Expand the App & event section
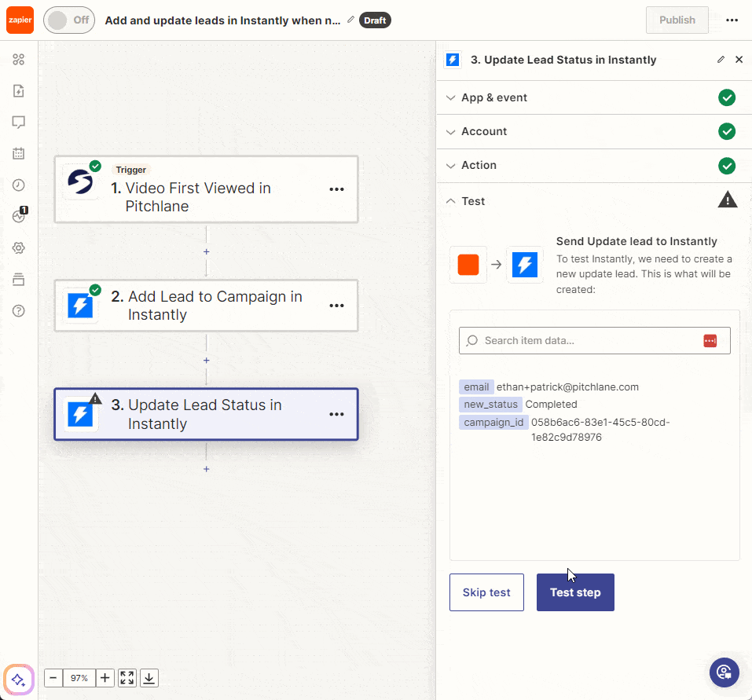The image size is (752, 700). [x=594, y=97]
